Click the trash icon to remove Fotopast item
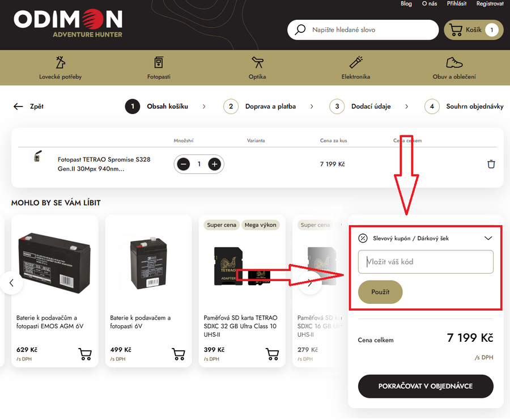This screenshot has width=510, height=420. click(x=491, y=164)
